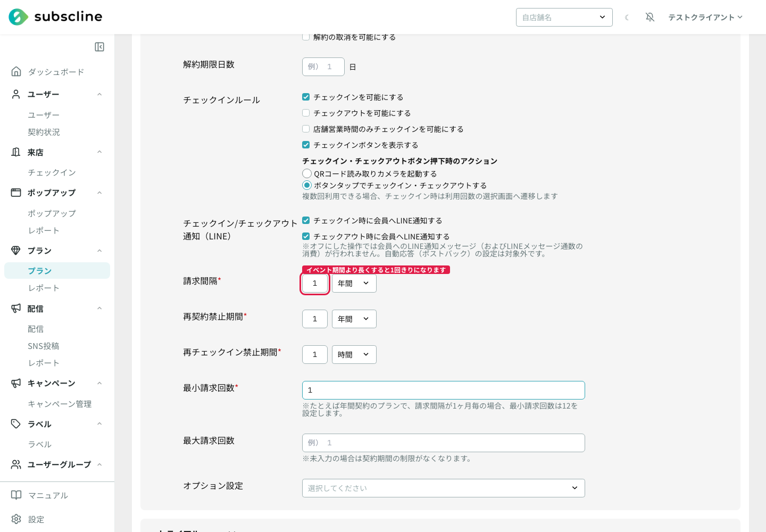Collapse the ラベル section chevron
Viewport: 766px width, 532px height.
99,424
